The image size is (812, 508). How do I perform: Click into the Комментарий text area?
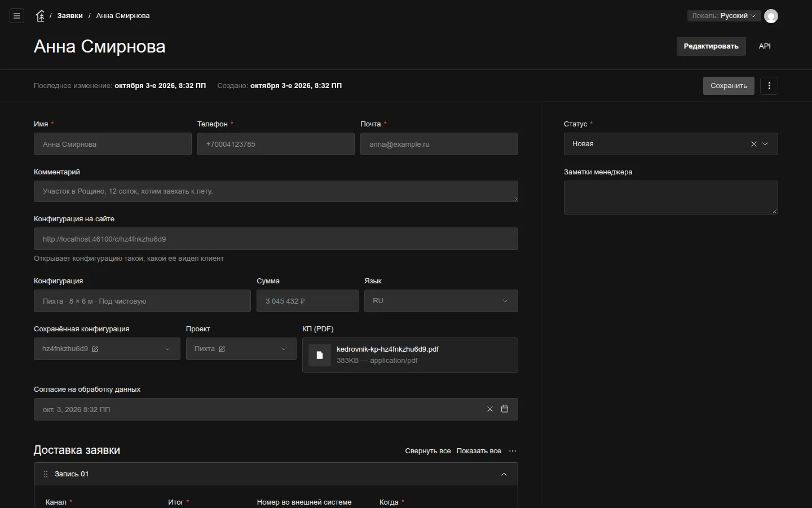276,191
